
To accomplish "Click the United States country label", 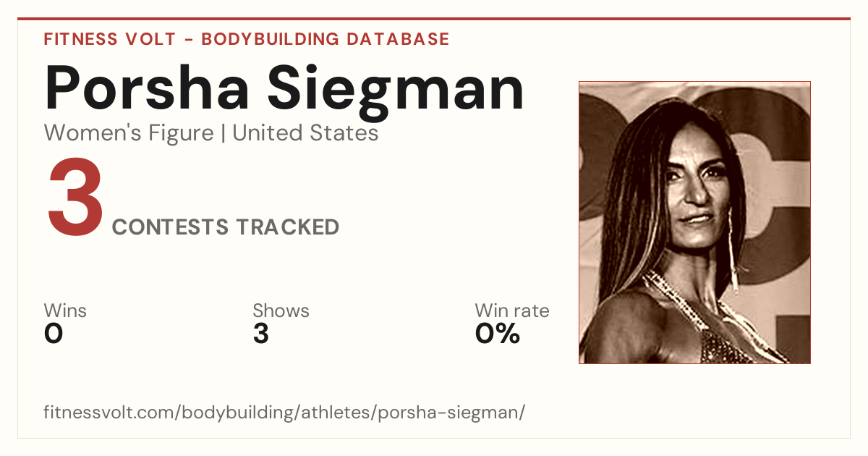I will [305, 133].
